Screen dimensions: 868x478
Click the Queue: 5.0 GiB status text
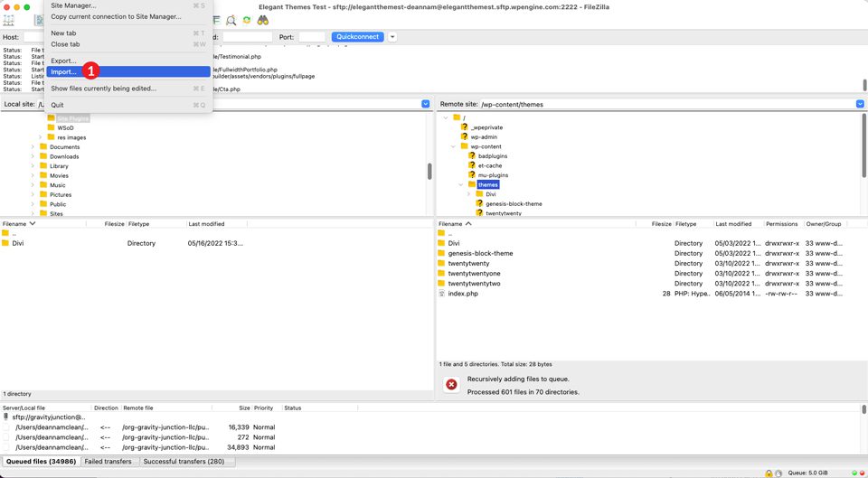pos(807,473)
